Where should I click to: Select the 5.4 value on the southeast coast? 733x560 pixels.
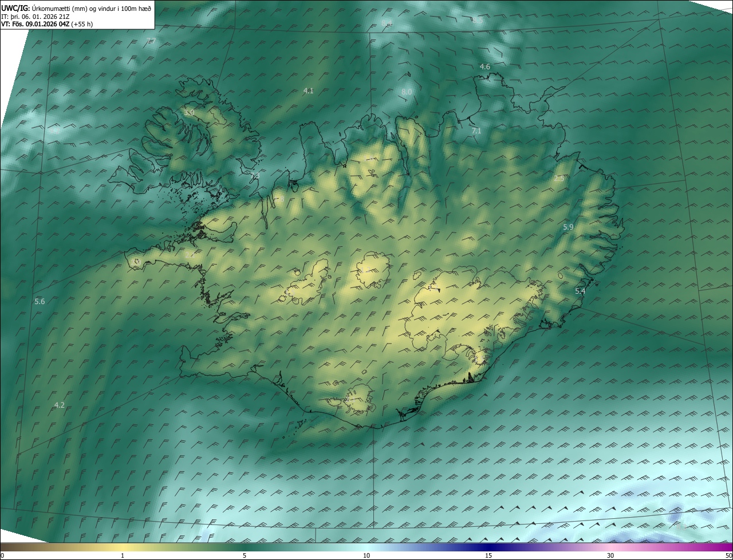click(580, 291)
